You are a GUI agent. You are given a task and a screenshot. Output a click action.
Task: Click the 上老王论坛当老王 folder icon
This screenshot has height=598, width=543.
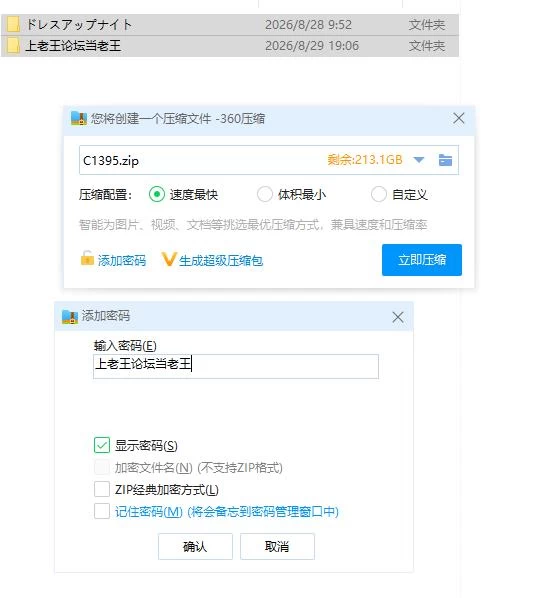[x=13, y=46]
